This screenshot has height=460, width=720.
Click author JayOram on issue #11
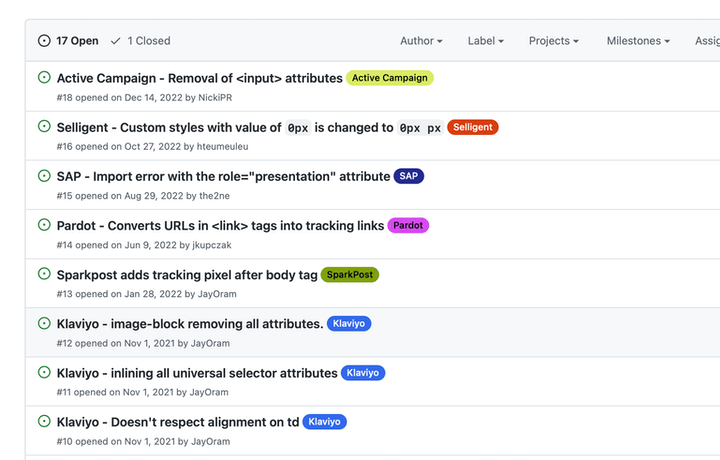coord(209,393)
